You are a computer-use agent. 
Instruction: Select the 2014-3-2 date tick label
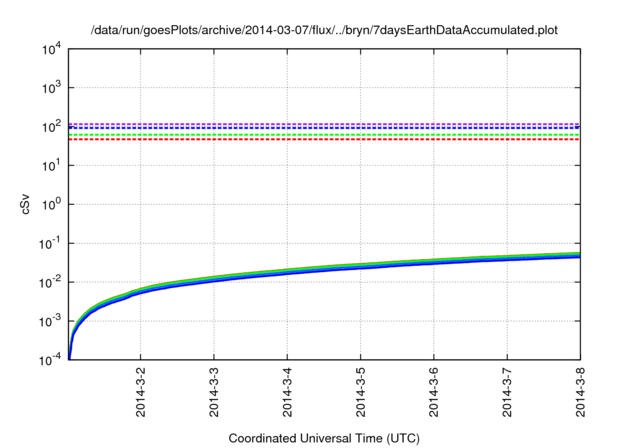point(140,393)
